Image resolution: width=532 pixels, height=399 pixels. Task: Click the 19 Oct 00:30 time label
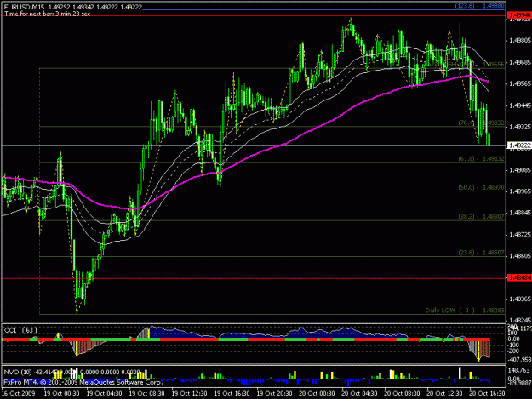(62, 394)
